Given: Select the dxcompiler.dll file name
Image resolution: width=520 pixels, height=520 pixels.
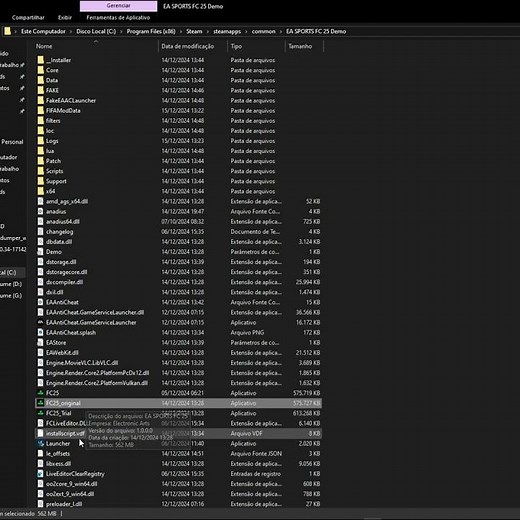Looking at the screenshot, I should point(65,282).
